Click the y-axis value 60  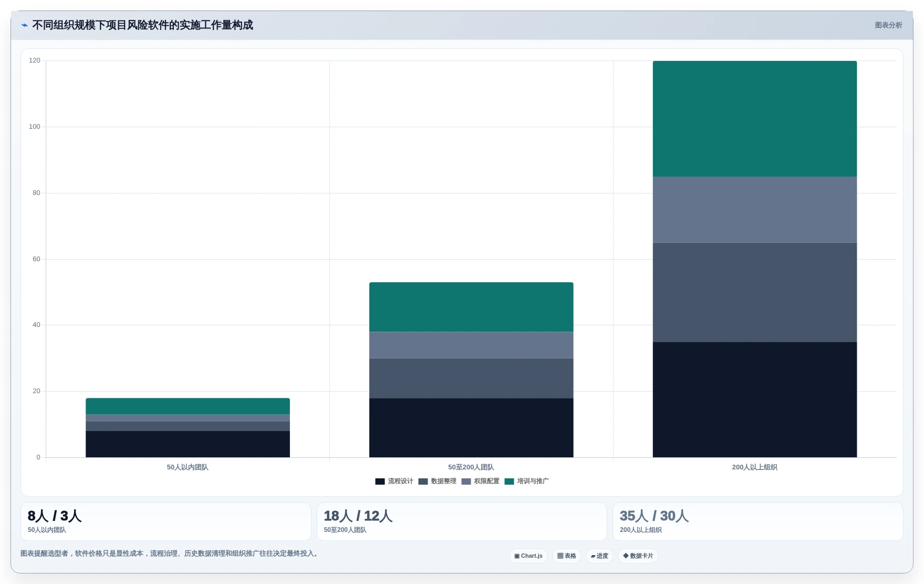36,259
